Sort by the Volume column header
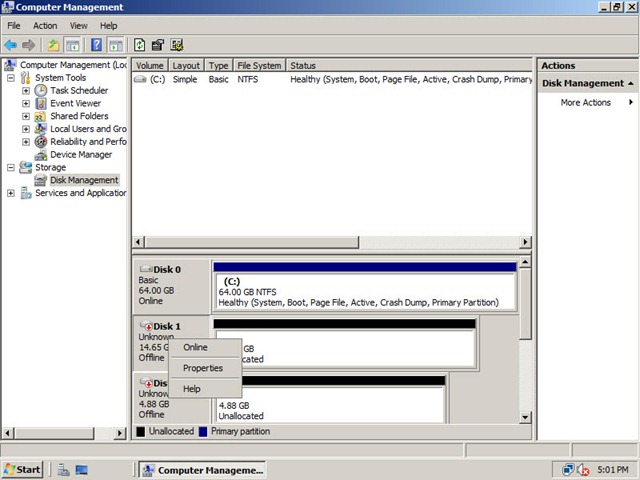This screenshot has width=640, height=480. coord(150,66)
